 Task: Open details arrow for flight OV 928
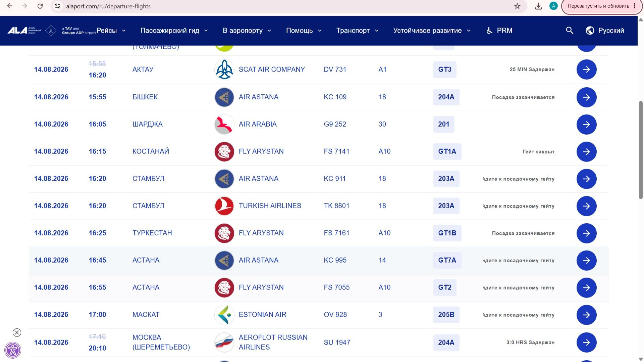pyautogui.click(x=586, y=315)
